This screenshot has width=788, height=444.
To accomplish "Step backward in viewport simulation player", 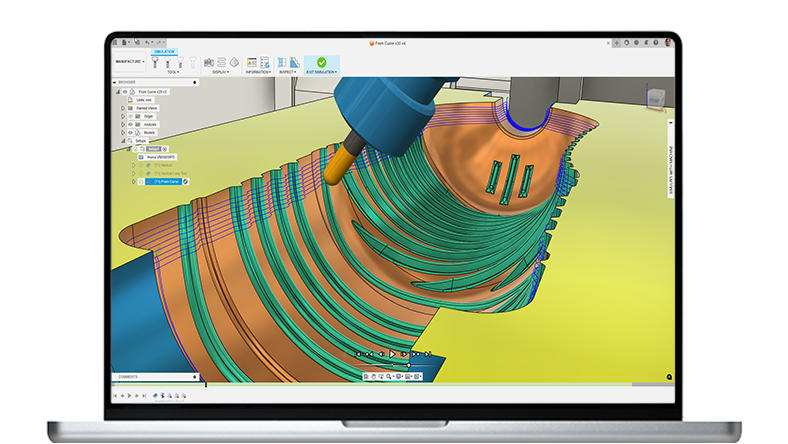I will click(x=381, y=354).
